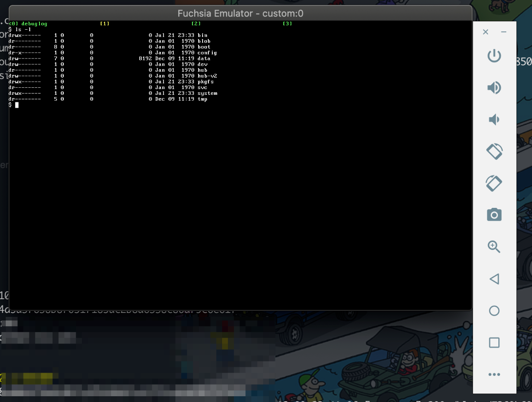Click the 8192 size value for data
The image size is (532, 402).
[x=145, y=59]
